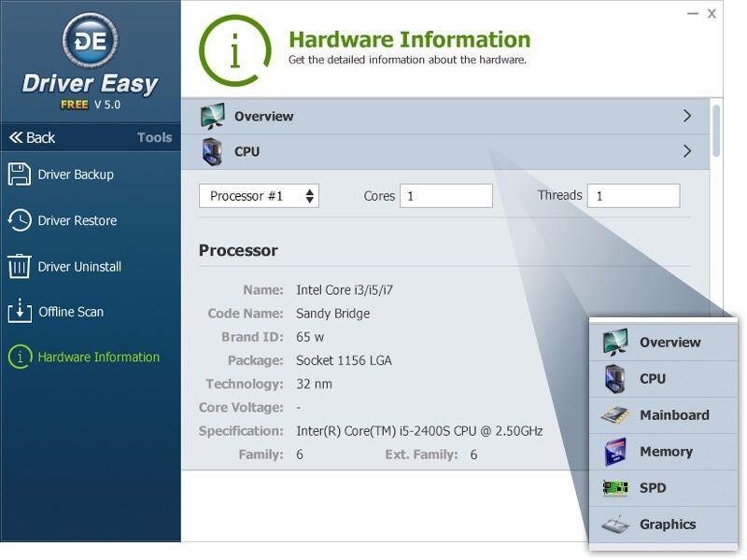Expand the Overview section chevron
747x560 pixels.
(687, 117)
